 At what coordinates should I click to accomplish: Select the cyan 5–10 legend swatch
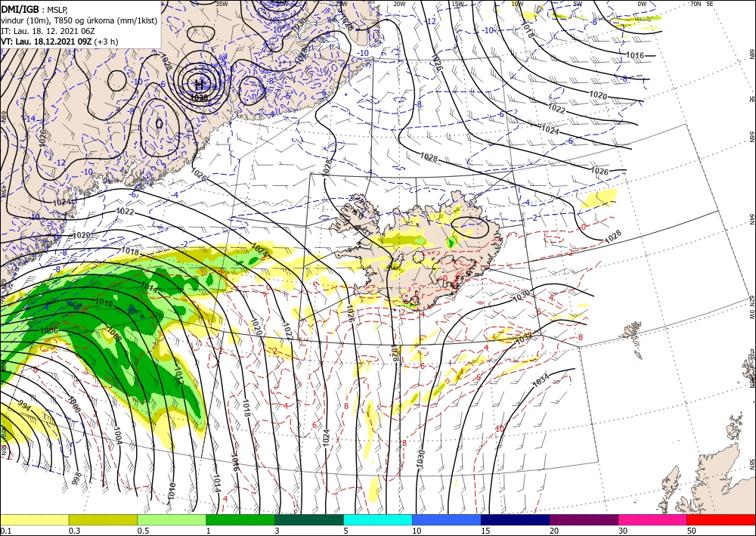[x=378, y=519]
